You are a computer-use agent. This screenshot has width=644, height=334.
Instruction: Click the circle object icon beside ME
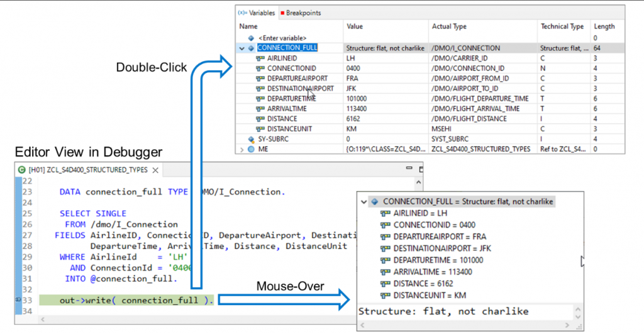251,149
